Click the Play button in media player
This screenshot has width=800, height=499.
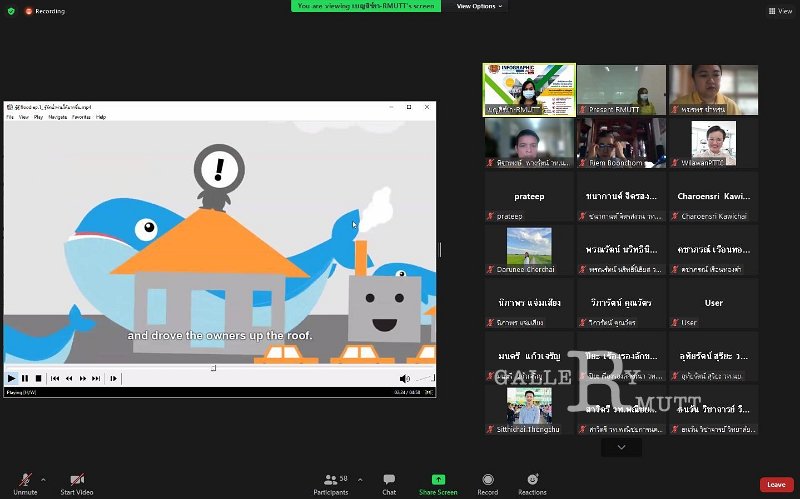[x=11, y=378]
